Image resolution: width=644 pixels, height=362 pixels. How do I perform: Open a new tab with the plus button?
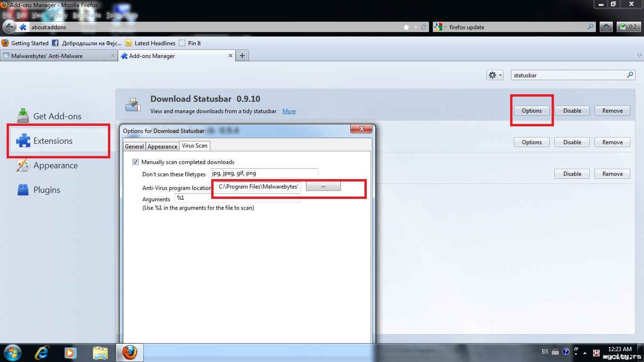coord(242,56)
